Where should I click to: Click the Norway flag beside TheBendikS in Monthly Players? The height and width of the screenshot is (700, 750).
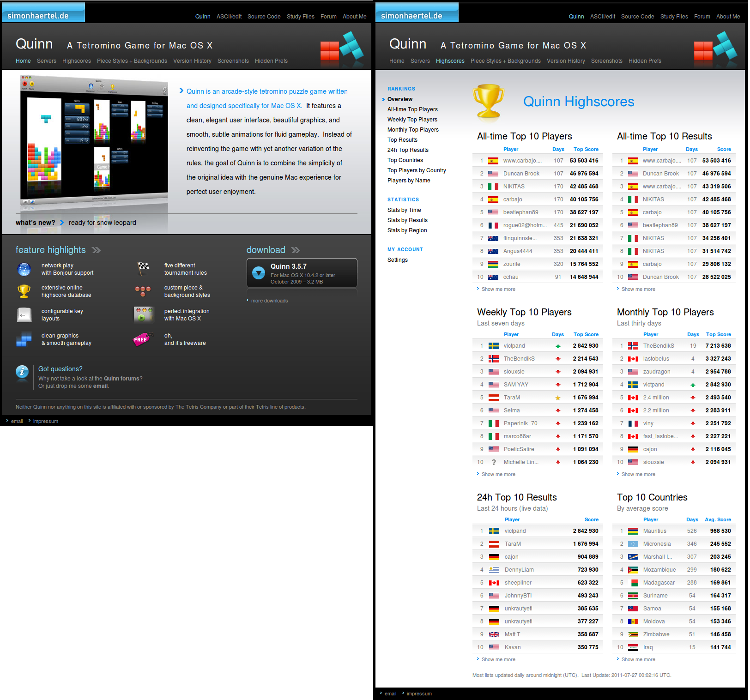pyautogui.click(x=633, y=346)
